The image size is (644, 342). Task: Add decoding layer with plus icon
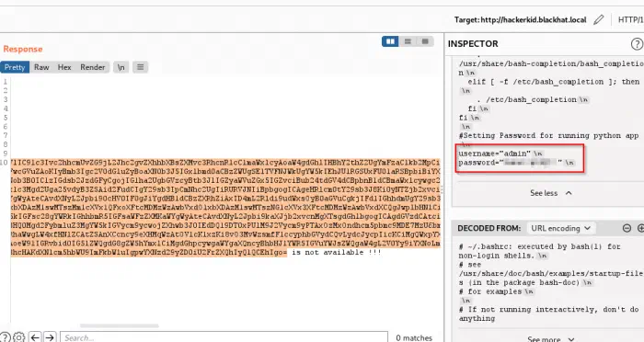point(640,228)
